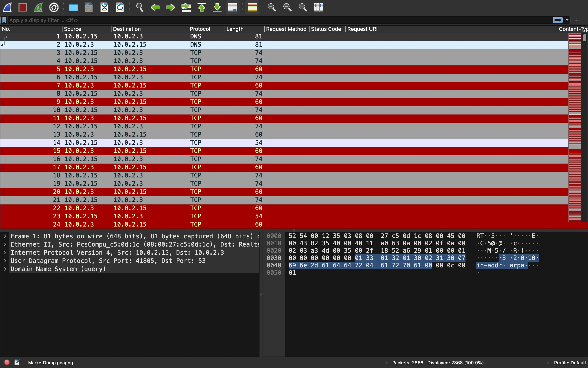Viewport: 588px width, 368px height.
Task: Toggle auto-scroll during live capture
Action: (x=233, y=7)
